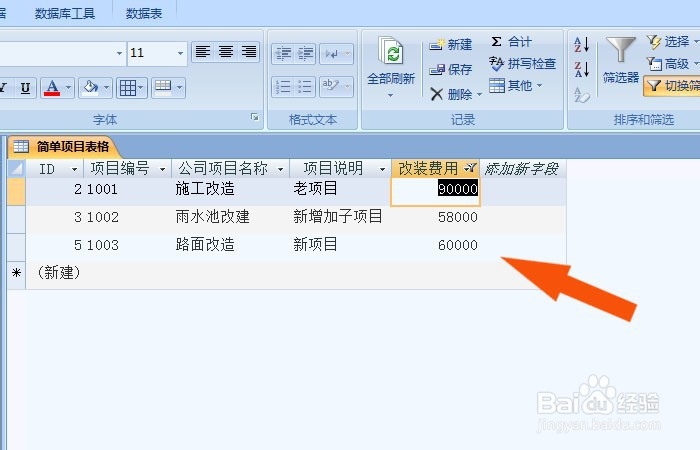This screenshot has width=700, height=450.
Task: Click the 60000 cell
Action: click(x=435, y=245)
